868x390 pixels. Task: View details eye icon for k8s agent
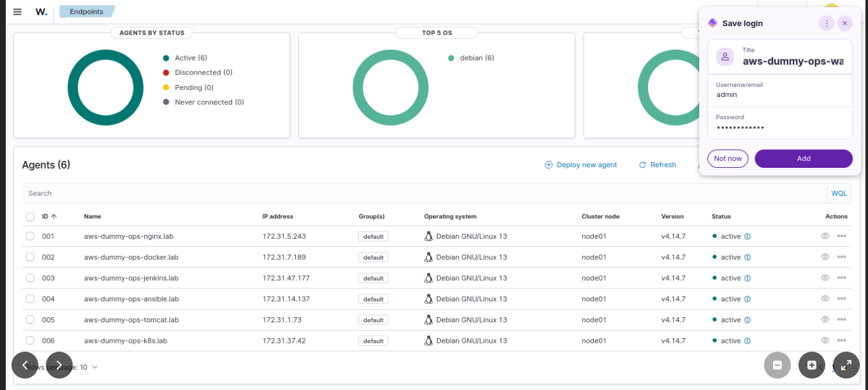[825, 341]
